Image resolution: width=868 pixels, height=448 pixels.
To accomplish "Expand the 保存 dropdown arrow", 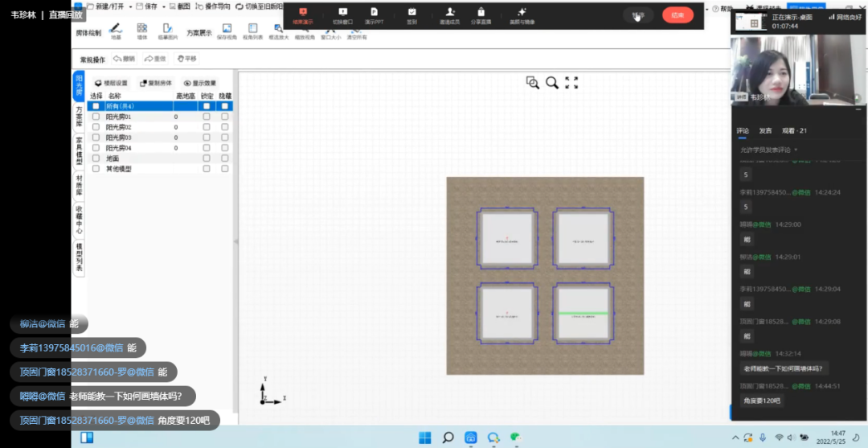I will 165,7.
